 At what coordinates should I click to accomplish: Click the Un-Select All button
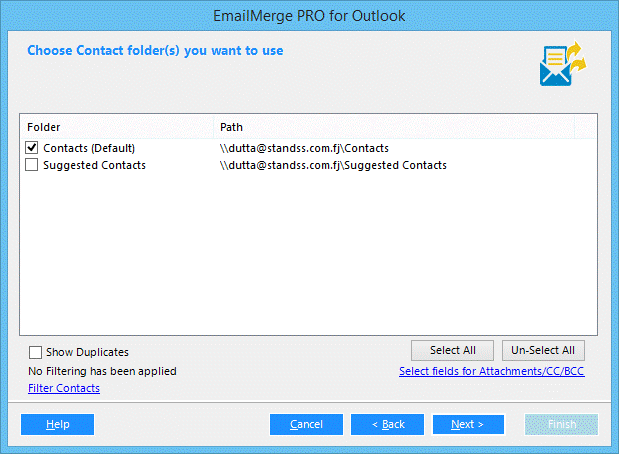tap(543, 350)
